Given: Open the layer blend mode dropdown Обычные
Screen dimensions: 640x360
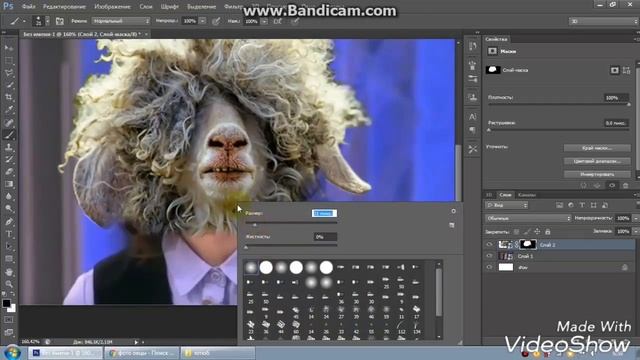Looking at the screenshot, I should click(x=528, y=218).
